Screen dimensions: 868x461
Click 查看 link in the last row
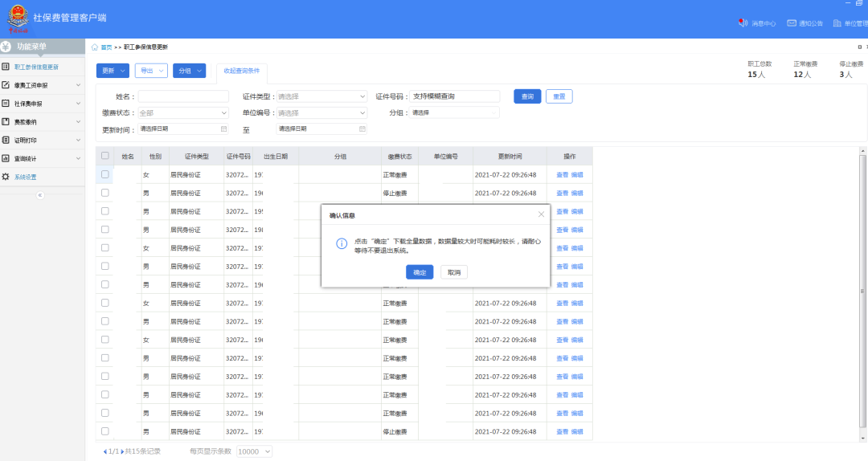click(562, 431)
